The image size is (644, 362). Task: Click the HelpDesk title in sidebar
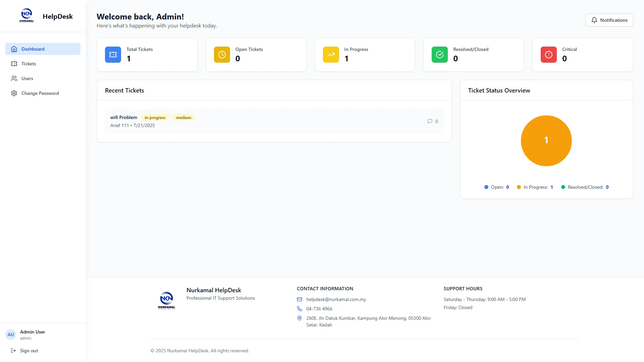click(58, 16)
